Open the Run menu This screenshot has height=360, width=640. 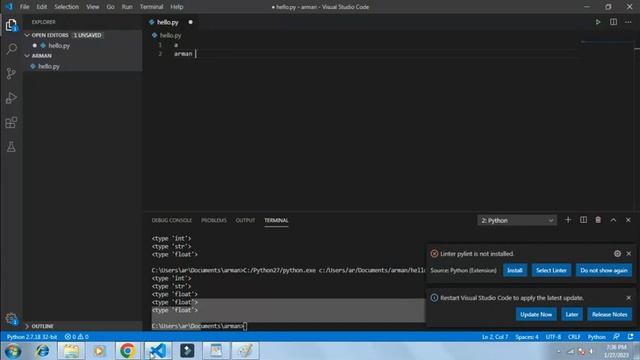[x=127, y=7]
